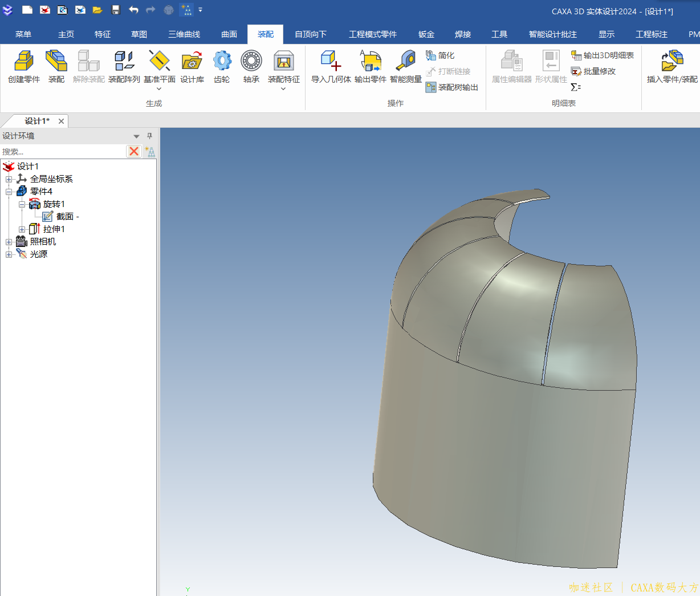Pin the Design Environment panel
Image resolution: width=700 pixels, height=596 pixels.
(x=150, y=136)
